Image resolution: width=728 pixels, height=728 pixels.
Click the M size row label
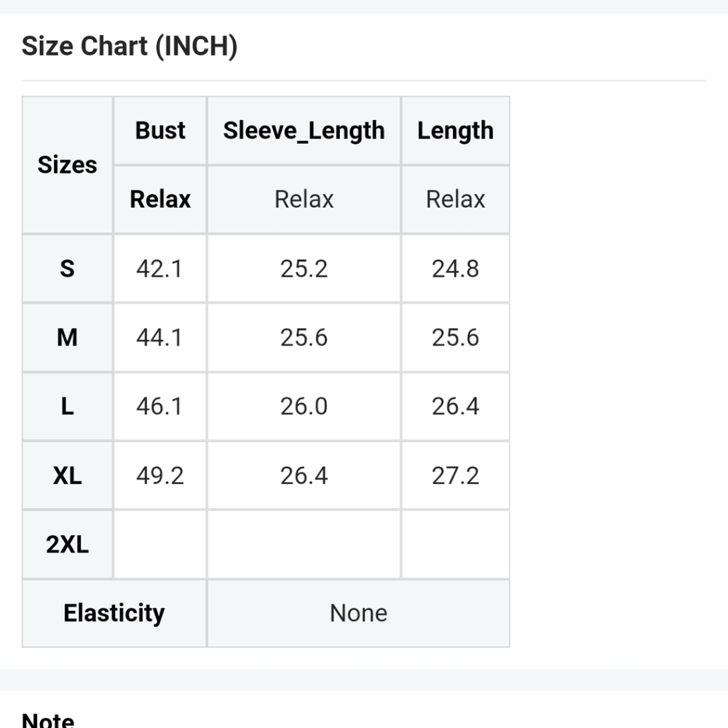(x=67, y=338)
